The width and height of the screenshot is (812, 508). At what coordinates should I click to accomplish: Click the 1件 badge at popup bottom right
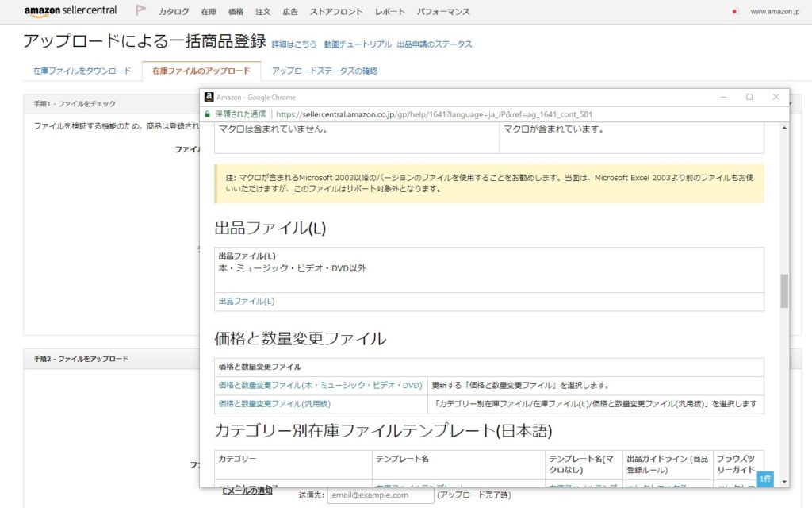[765, 479]
